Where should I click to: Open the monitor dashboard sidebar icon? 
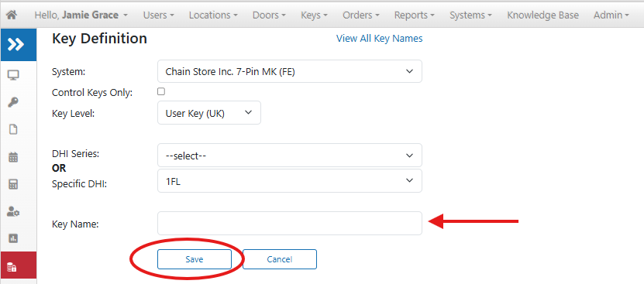pos(13,75)
